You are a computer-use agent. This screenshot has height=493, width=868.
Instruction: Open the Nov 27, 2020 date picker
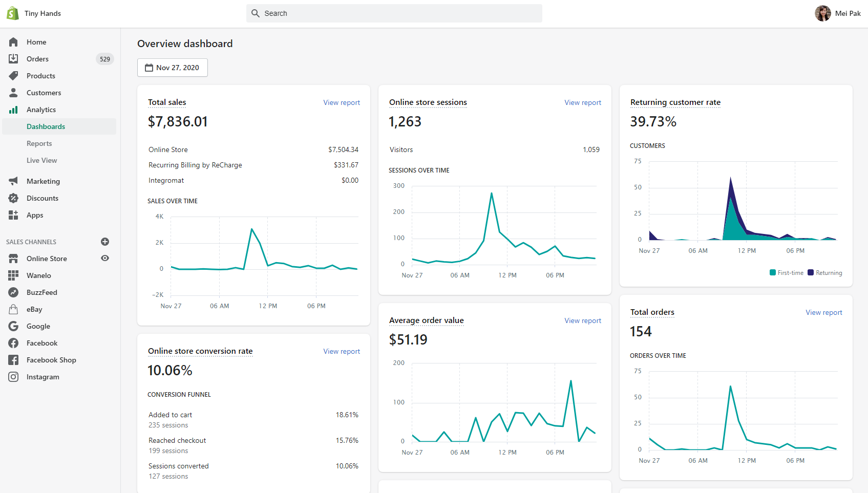pyautogui.click(x=173, y=68)
